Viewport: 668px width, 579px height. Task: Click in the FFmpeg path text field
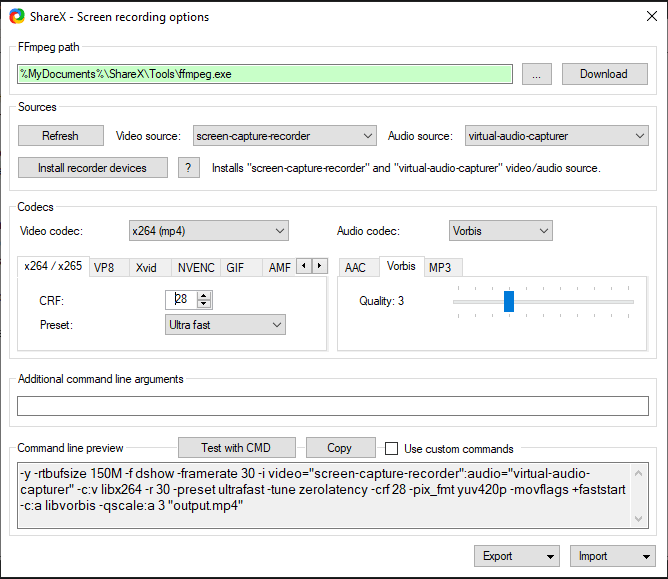(x=265, y=74)
